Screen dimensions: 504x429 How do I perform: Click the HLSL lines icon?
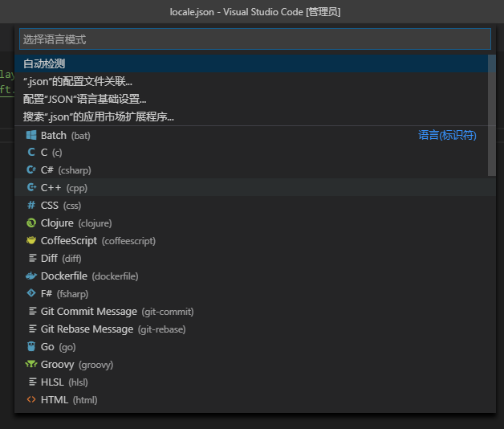click(x=32, y=382)
